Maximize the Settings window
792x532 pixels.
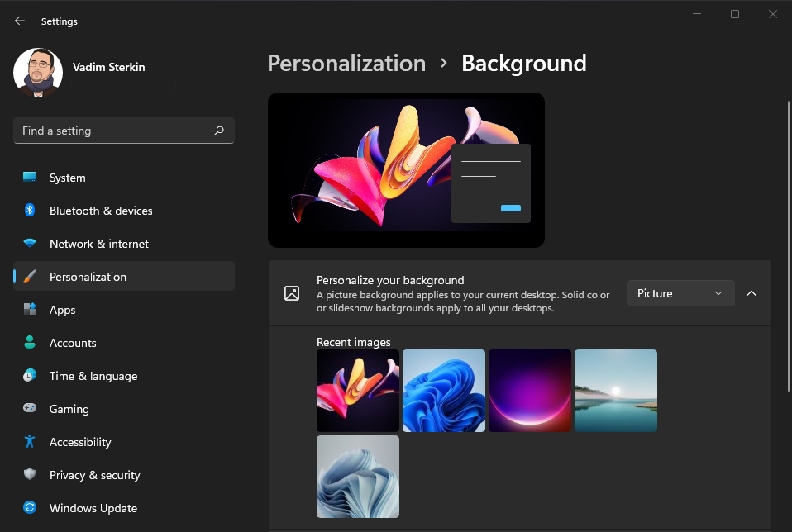(x=735, y=14)
